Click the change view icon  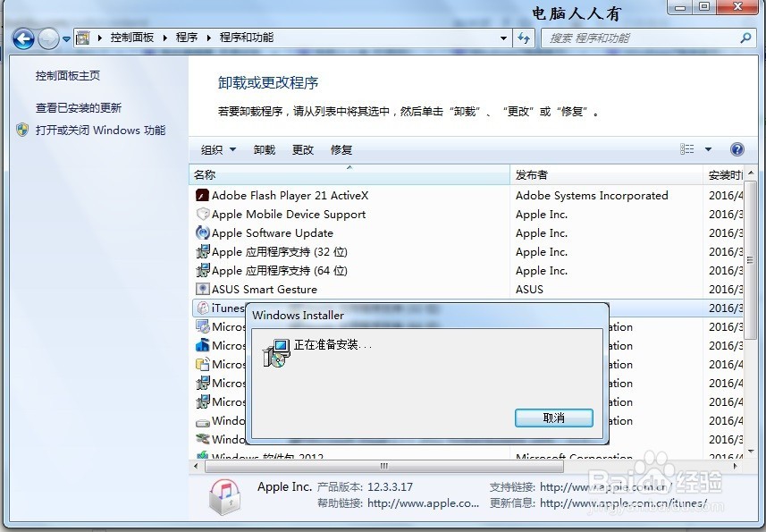pyautogui.click(x=686, y=149)
